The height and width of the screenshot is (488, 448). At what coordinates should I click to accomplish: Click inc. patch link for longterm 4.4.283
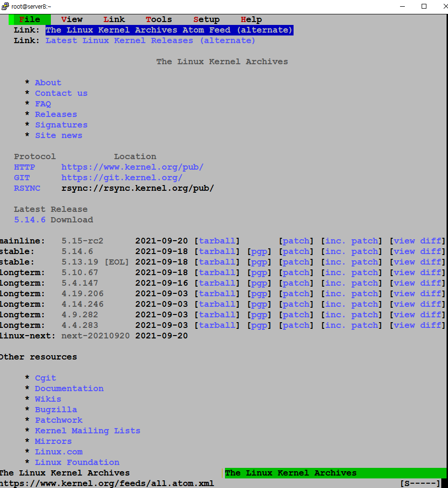point(352,325)
